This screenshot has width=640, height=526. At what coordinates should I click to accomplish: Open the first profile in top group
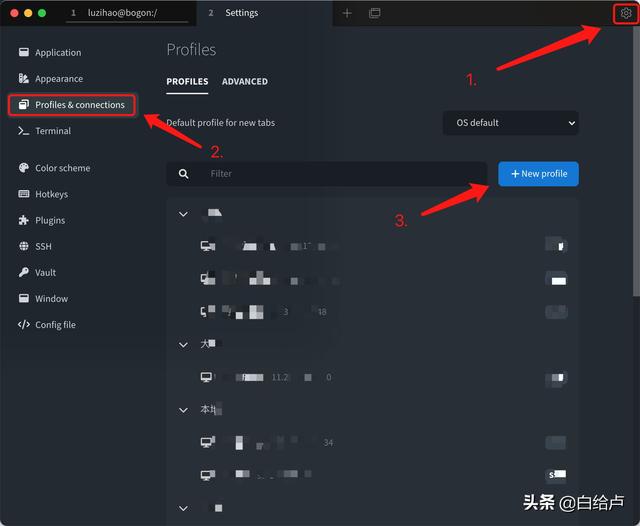click(373, 246)
